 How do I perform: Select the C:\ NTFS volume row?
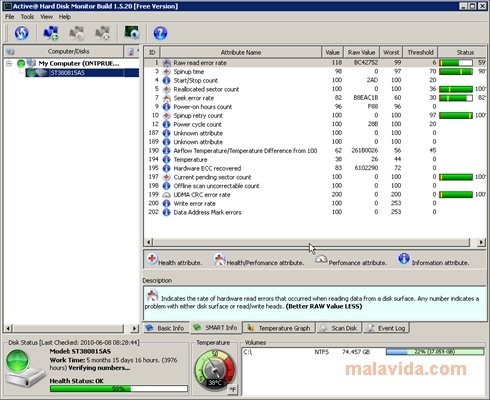point(363,352)
